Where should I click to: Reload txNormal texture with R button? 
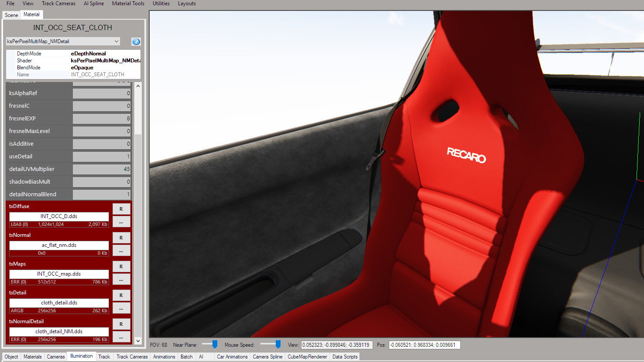click(121, 238)
